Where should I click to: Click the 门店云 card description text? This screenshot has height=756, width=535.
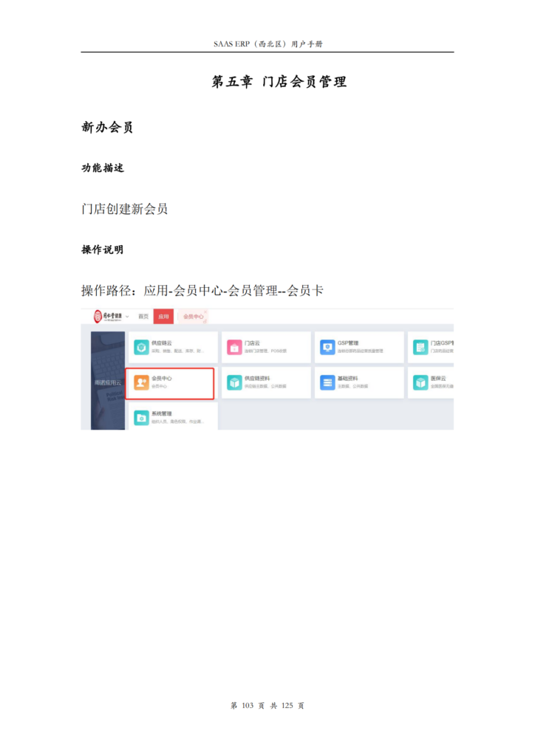coord(265,351)
